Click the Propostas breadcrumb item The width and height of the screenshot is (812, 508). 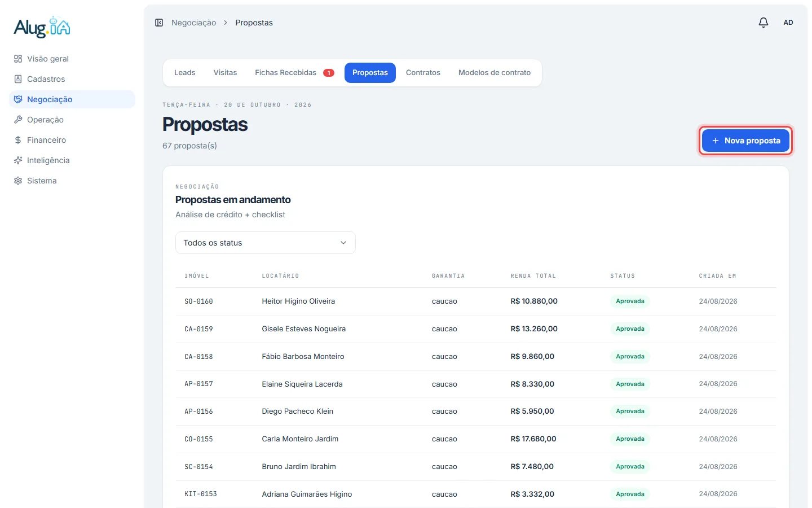coord(254,23)
